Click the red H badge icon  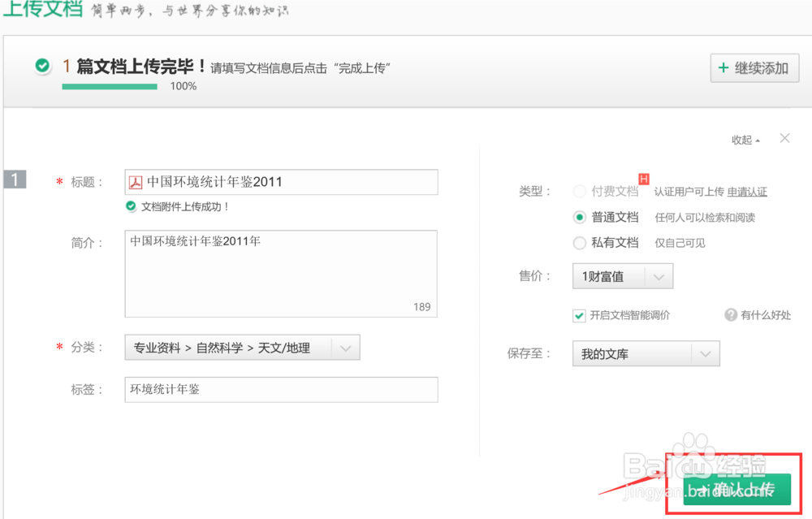pos(644,179)
